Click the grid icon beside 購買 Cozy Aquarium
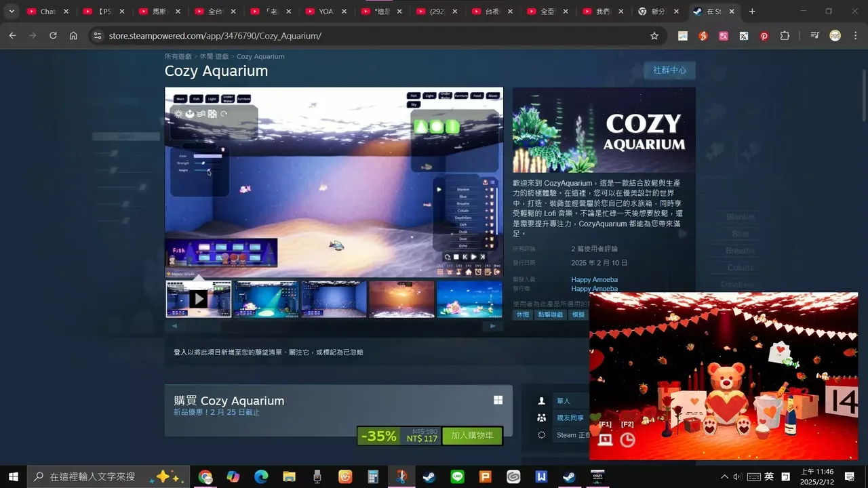This screenshot has width=868, height=488. pyautogui.click(x=498, y=399)
